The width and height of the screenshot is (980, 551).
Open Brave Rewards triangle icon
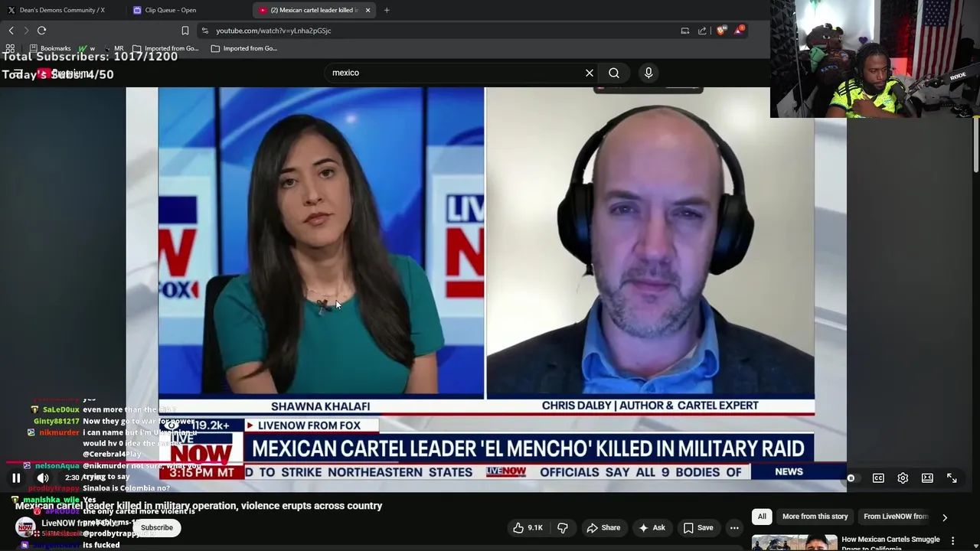739,31
